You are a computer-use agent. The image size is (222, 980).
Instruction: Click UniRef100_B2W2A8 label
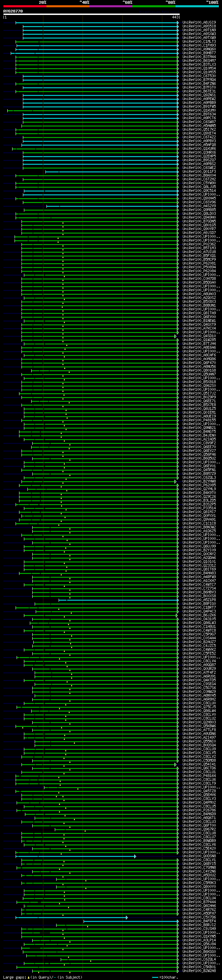[x=199, y=971]
